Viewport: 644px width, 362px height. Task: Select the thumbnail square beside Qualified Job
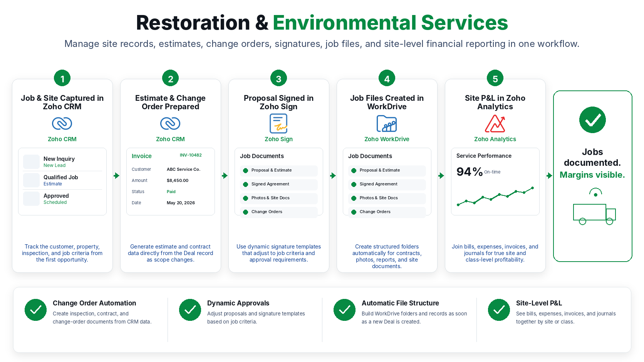[31, 180]
